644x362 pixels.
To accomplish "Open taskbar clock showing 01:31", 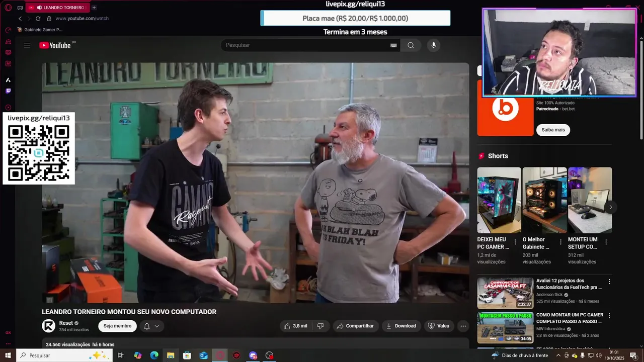I will coord(614,355).
